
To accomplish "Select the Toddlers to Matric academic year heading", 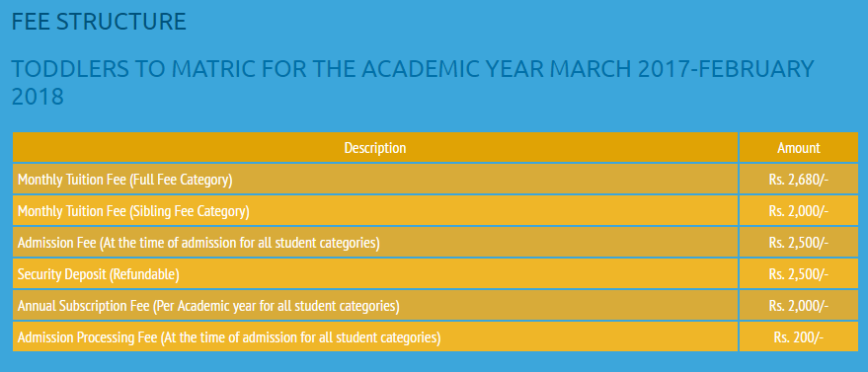I will pos(413,82).
